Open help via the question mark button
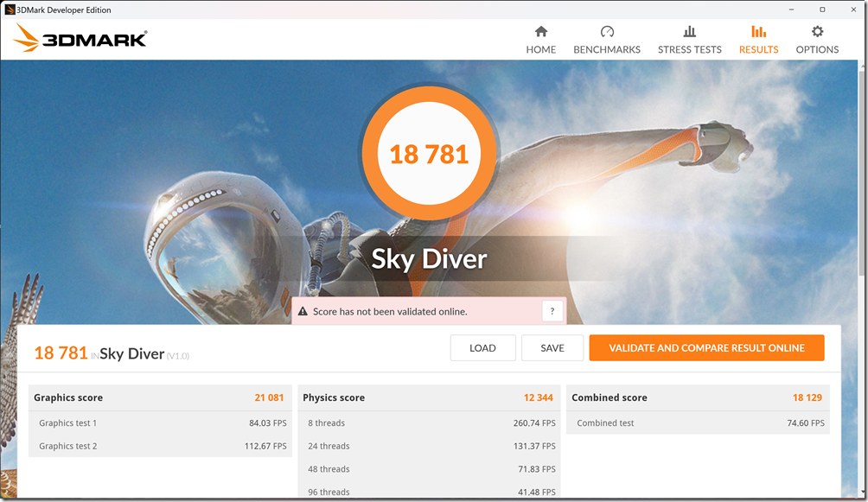The image size is (868, 502). 552,310
